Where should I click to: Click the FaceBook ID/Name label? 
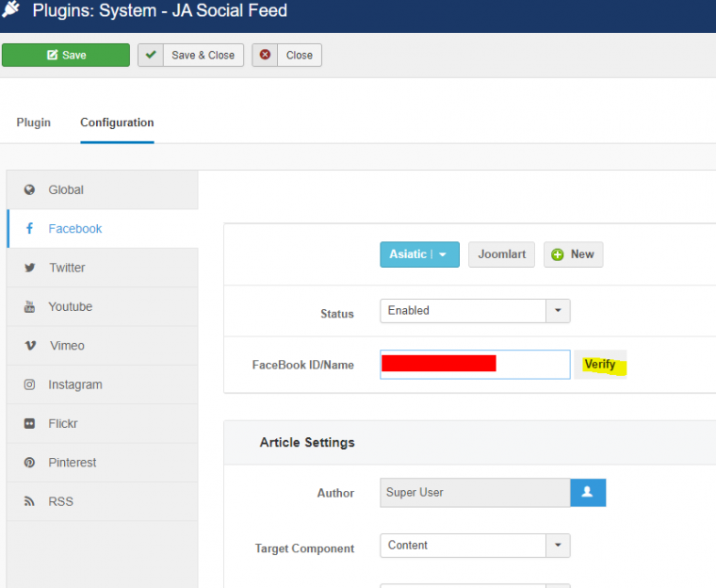tap(302, 365)
